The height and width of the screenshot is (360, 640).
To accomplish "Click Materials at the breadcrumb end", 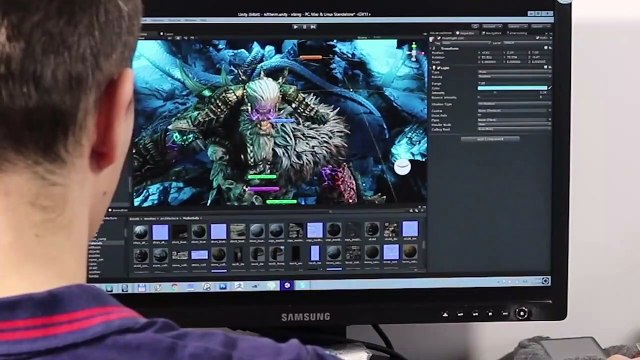I will [191, 218].
